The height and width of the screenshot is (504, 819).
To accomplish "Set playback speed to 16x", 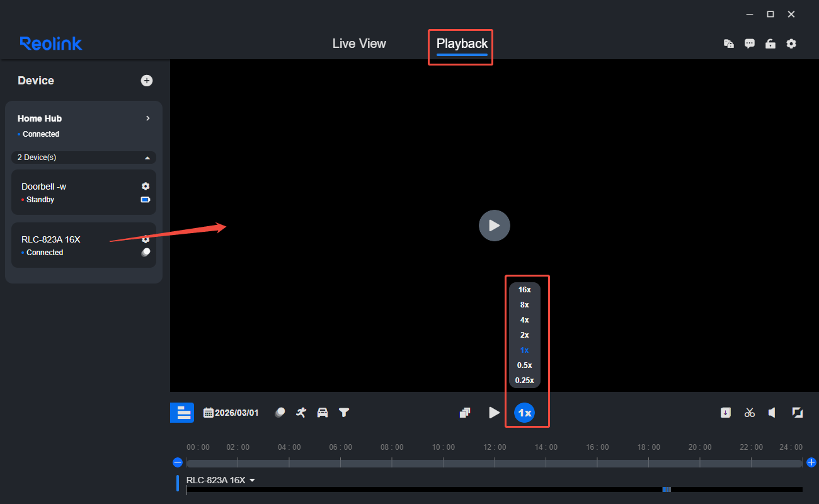I will pos(524,290).
